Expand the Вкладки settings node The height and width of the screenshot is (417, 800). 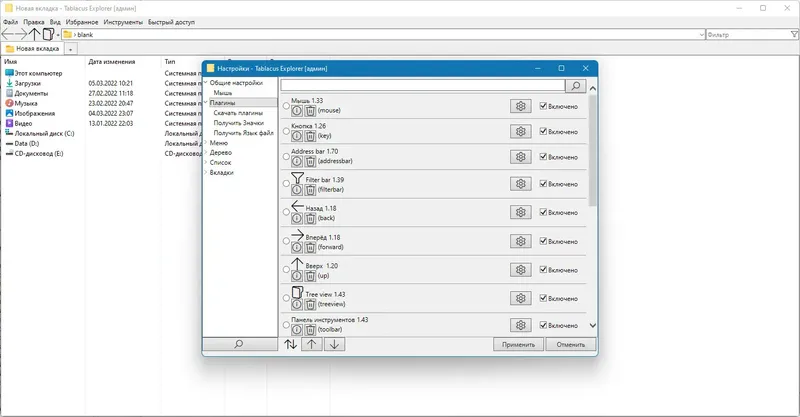(206, 173)
